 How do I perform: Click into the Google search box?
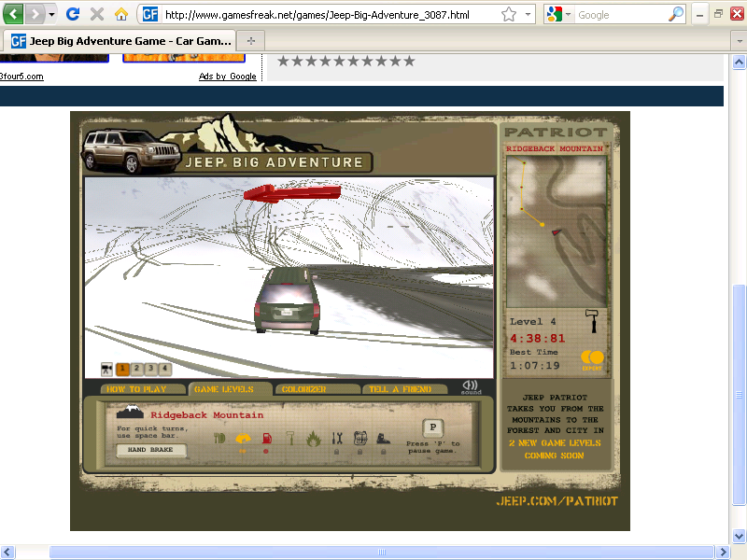point(620,15)
